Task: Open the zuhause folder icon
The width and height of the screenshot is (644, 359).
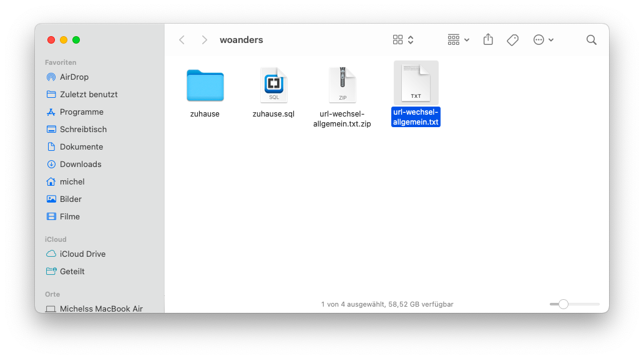Action: tap(205, 85)
